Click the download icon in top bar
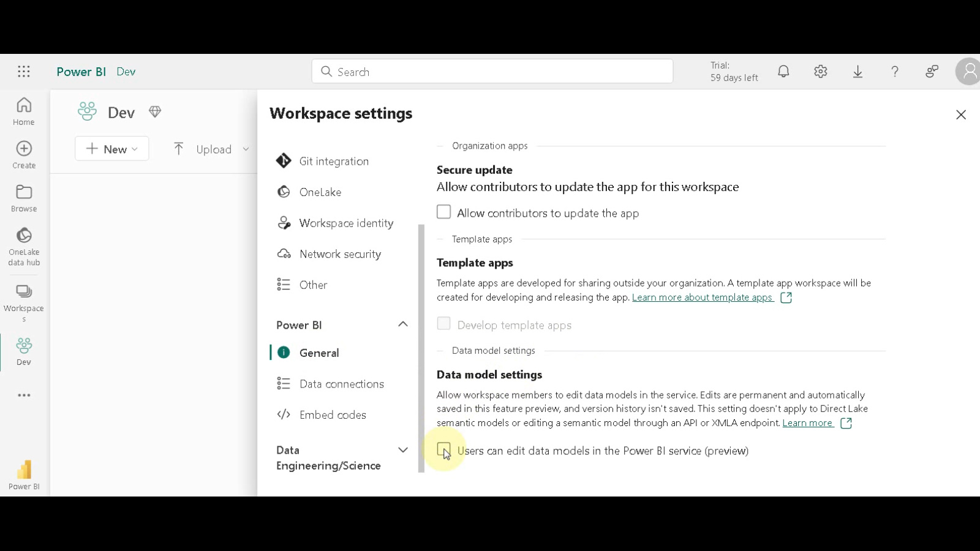980x551 pixels. pyautogui.click(x=858, y=71)
